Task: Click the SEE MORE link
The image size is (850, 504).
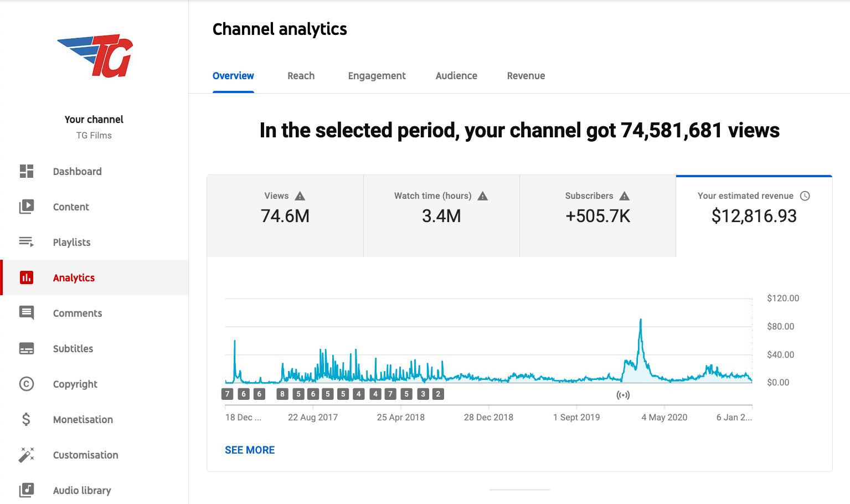Action: point(250,450)
